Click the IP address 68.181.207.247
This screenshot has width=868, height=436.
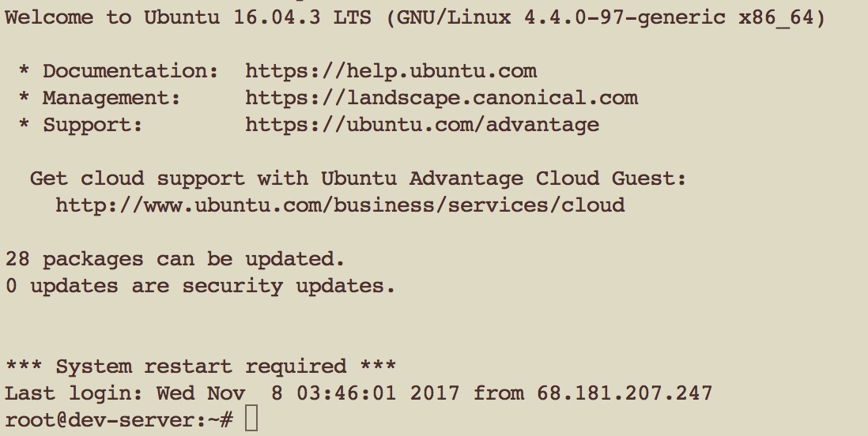[625, 393]
